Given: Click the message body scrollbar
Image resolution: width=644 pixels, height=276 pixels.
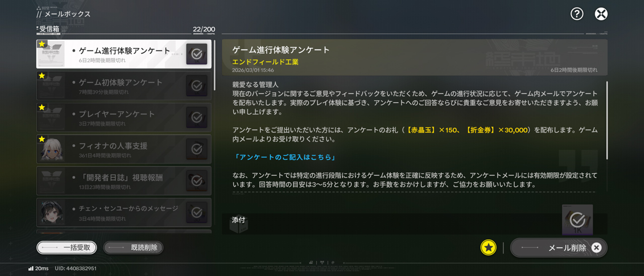Looking at the screenshot, I should pyautogui.click(x=607, y=120).
